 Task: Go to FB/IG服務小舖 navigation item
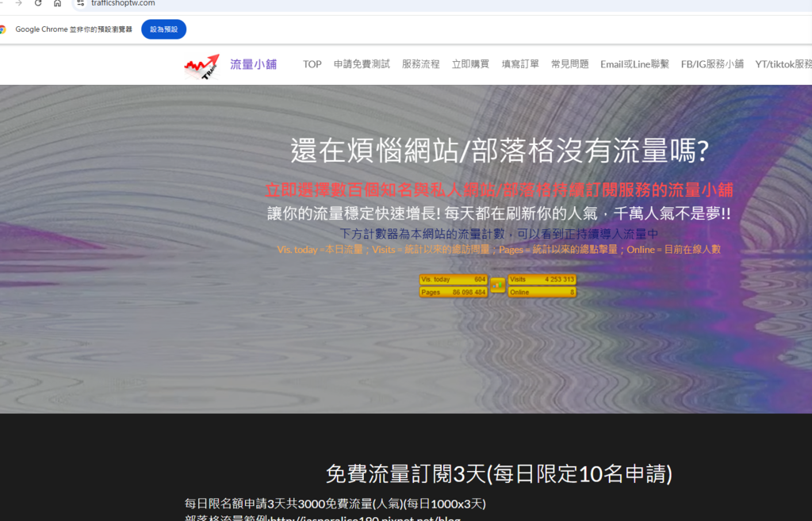[712, 64]
